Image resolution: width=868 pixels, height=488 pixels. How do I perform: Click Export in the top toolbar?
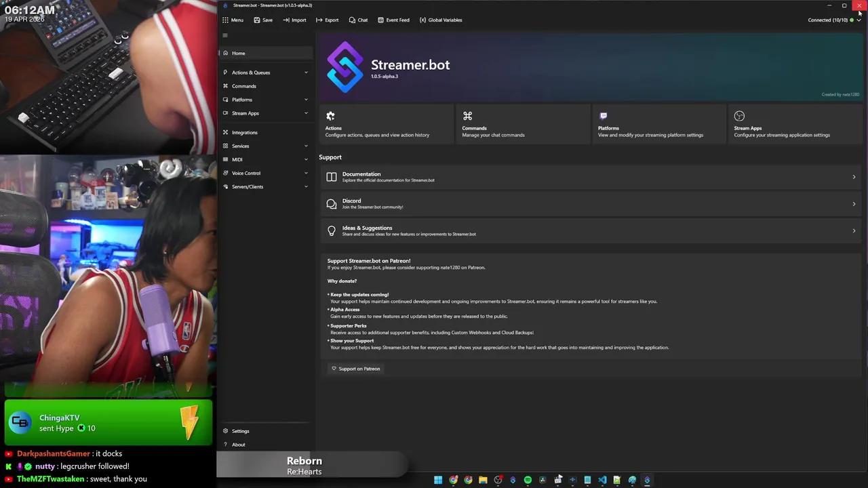327,20
